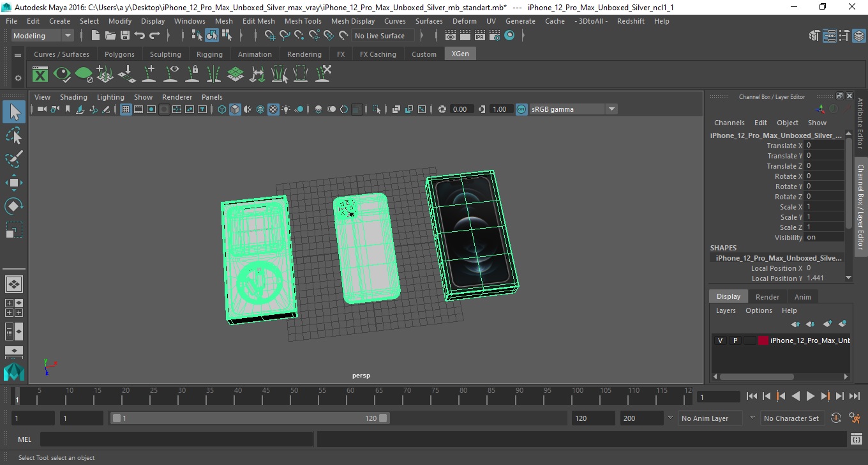This screenshot has width=868, height=465.
Task: Create a new scene with the page icon
Action: click(96, 36)
